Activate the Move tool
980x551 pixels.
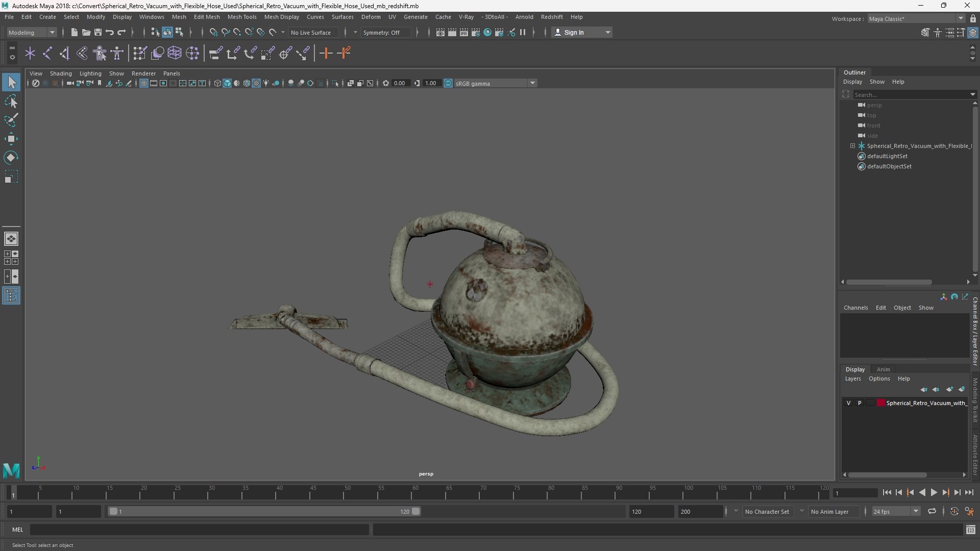pyautogui.click(x=11, y=139)
